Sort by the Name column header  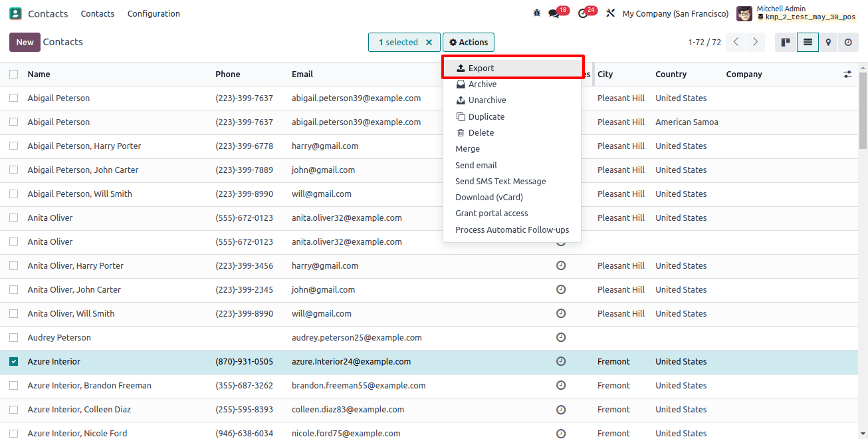click(x=39, y=74)
